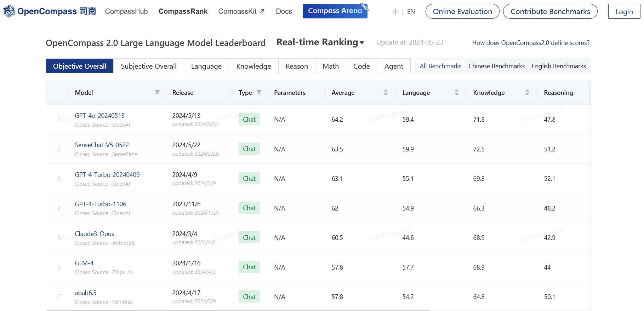Sort by the Knowledge column arrows
Image resolution: width=644 pixels, height=311 pixels.
point(527,92)
